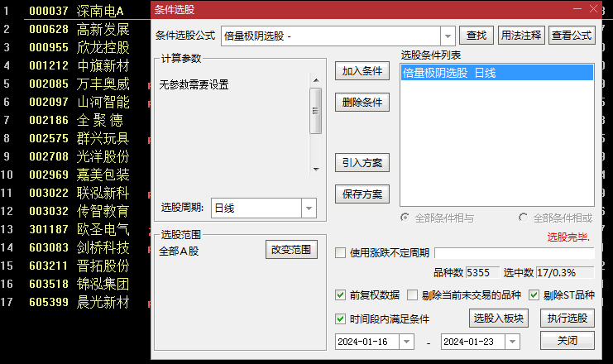The width and height of the screenshot is (613, 364).
Task: Expand the 条件选股公式 formula dropdown
Action: (448, 36)
